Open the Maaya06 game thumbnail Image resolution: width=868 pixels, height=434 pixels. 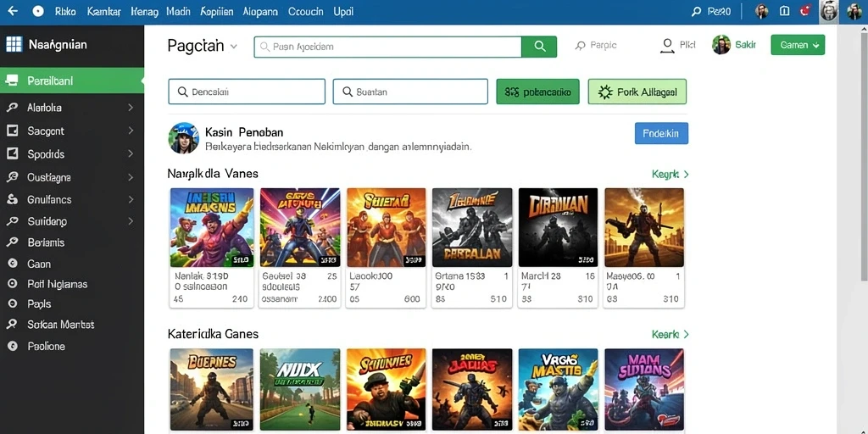point(644,227)
